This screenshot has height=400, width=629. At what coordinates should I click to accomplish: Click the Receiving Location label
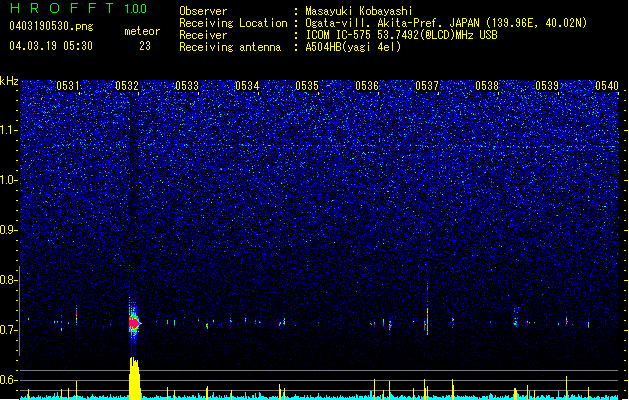click(233, 23)
